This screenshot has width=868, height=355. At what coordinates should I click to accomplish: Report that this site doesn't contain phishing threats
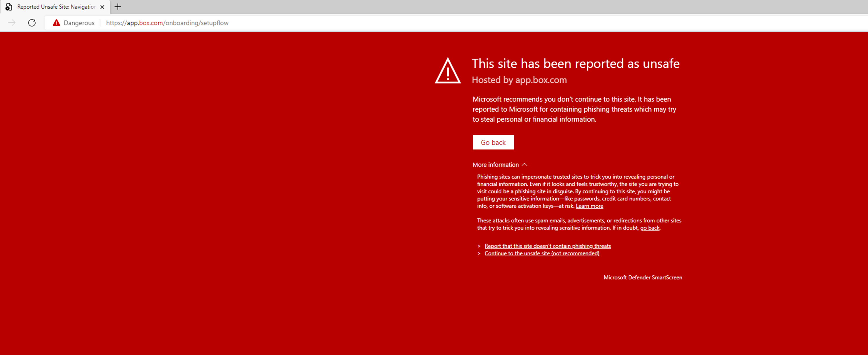pyautogui.click(x=548, y=246)
